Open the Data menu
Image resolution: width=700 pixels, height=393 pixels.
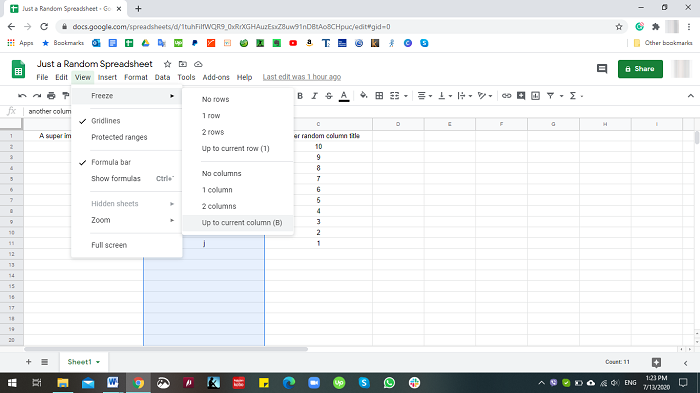[162, 77]
